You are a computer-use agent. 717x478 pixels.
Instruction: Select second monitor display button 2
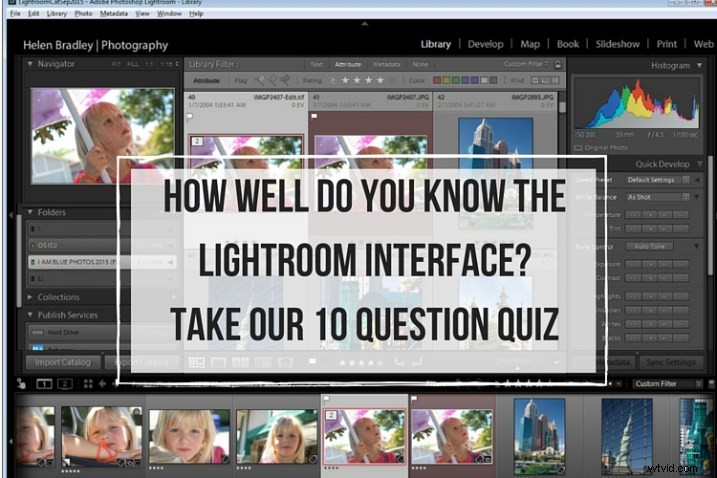65,384
